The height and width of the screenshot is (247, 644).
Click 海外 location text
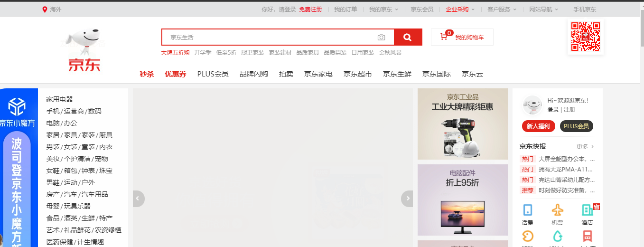tap(56, 9)
